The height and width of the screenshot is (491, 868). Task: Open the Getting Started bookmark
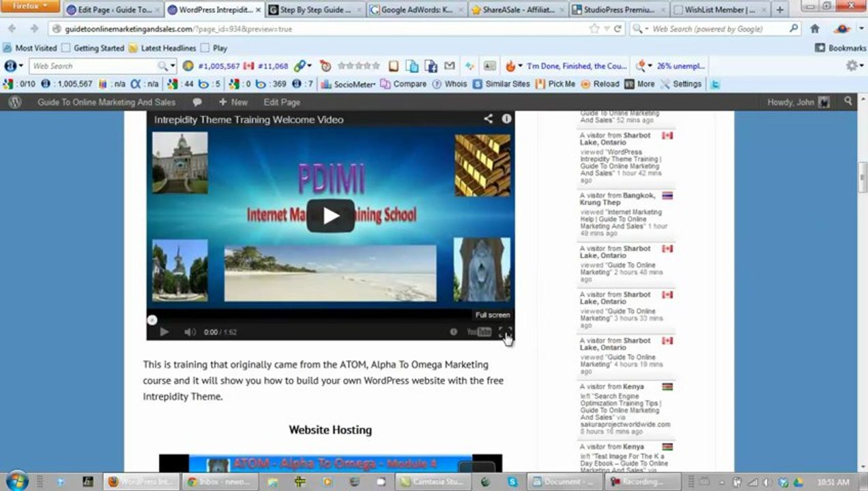coord(93,48)
